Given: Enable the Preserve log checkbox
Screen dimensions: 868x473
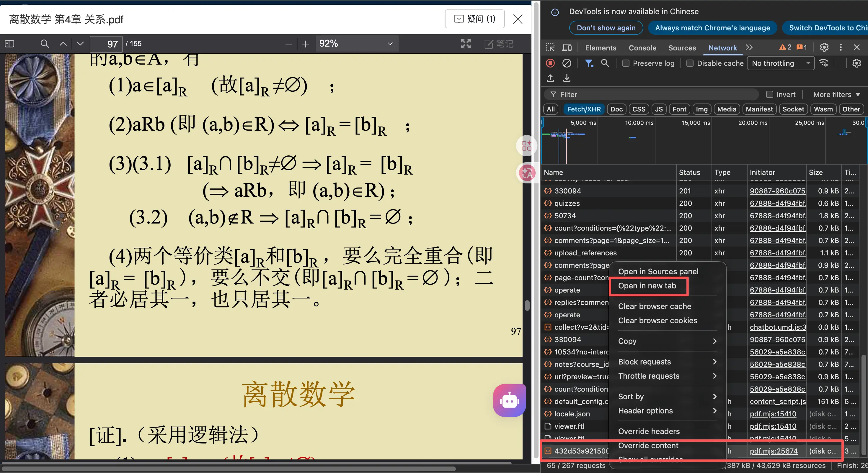Looking at the screenshot, I should [626, 63].
